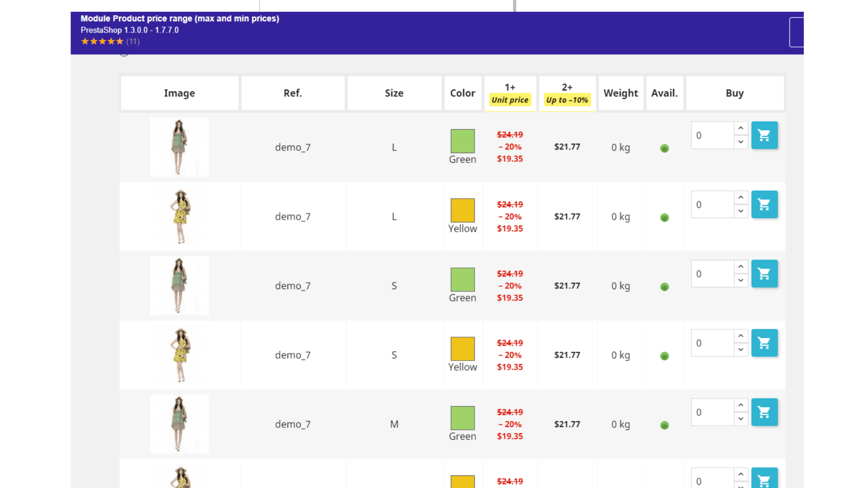Click the Avail. column header

(x=665, y=93)
